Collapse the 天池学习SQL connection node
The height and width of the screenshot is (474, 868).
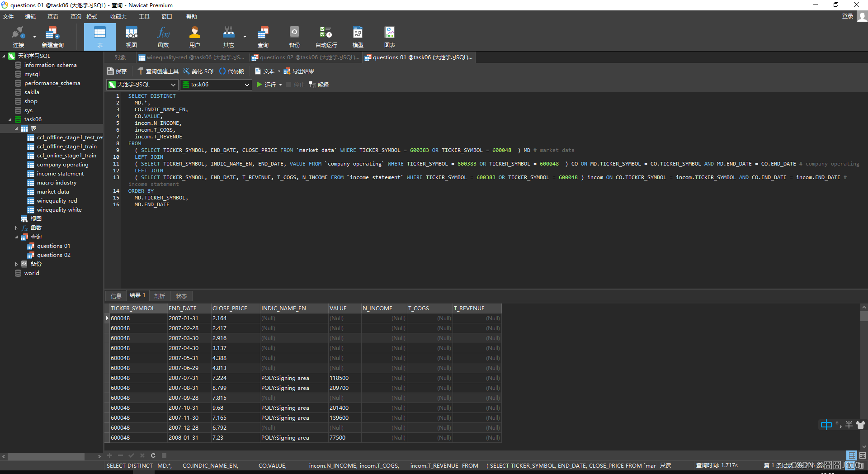(x=4, y=56)
